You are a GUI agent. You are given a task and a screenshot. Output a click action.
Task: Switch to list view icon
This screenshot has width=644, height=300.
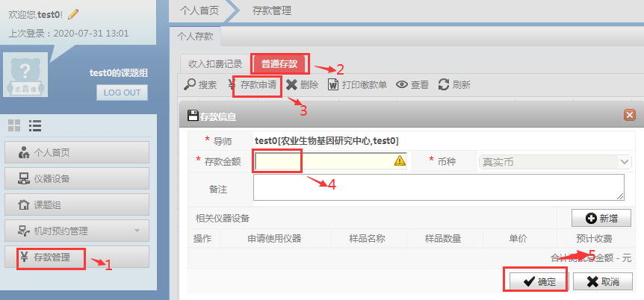tap(35, 125)
